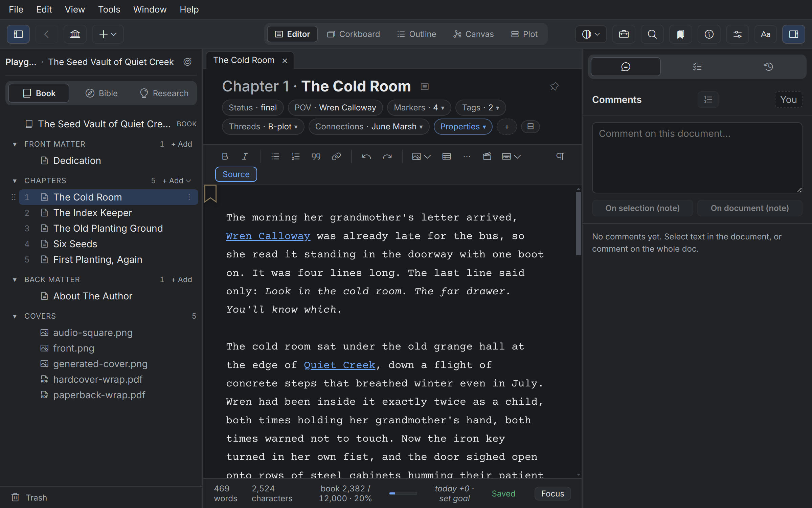Open the CHAPTERS Add dropdown
Viewport: 812px width, 508px height.
[x=177, y=181]
